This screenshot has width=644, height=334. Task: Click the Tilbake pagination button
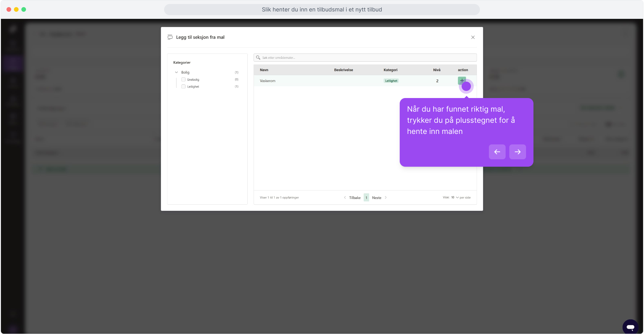pyautogui.click(x=355, y=198)
